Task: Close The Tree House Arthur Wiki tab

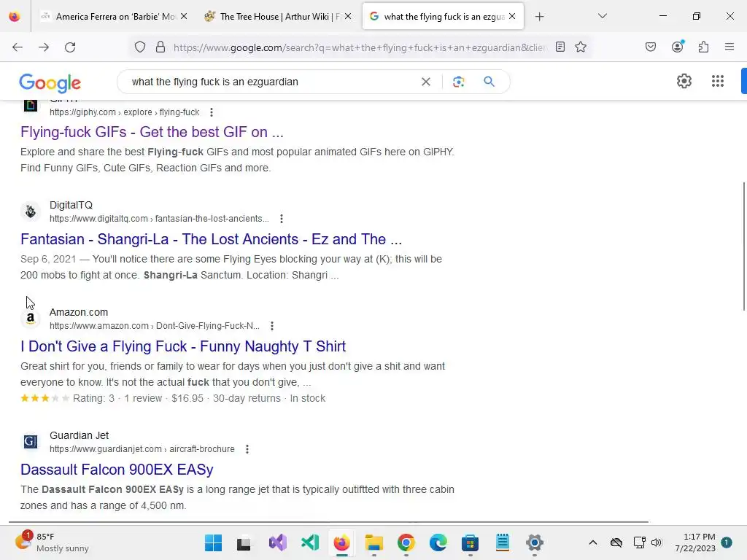Action: pyautogui.click(x=348, y=16)
